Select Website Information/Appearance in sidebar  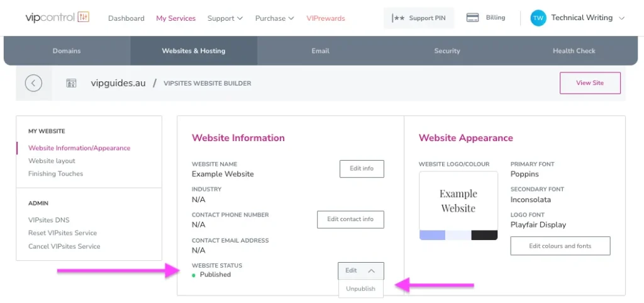pyautogui.click(x=79, y=148)
